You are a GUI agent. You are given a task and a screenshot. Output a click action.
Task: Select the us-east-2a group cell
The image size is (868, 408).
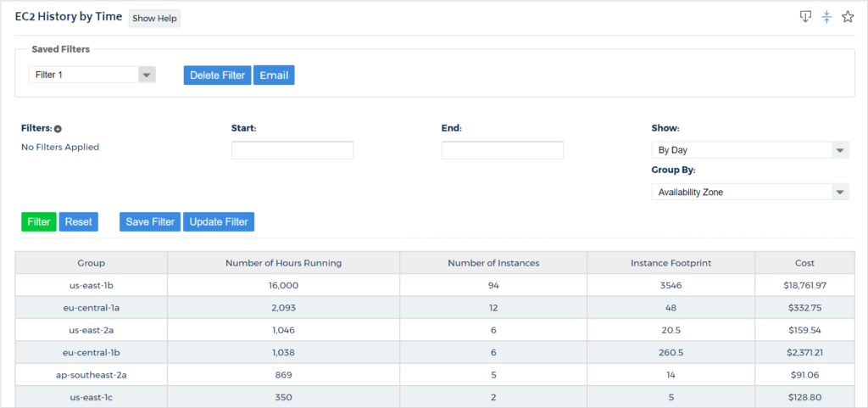point(92,331)
